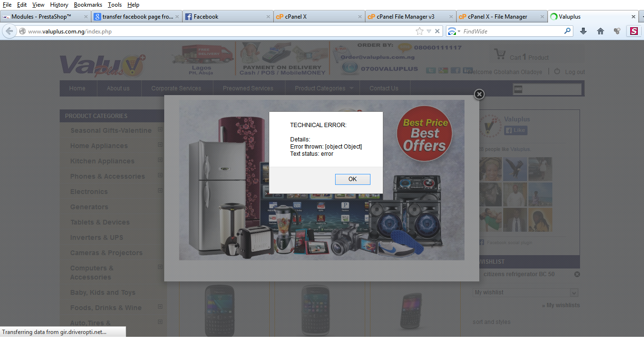Remove citizens refrigerator BC 50 from wishlist
This screenshot has height=344, width=644.
tap(577, 274)
